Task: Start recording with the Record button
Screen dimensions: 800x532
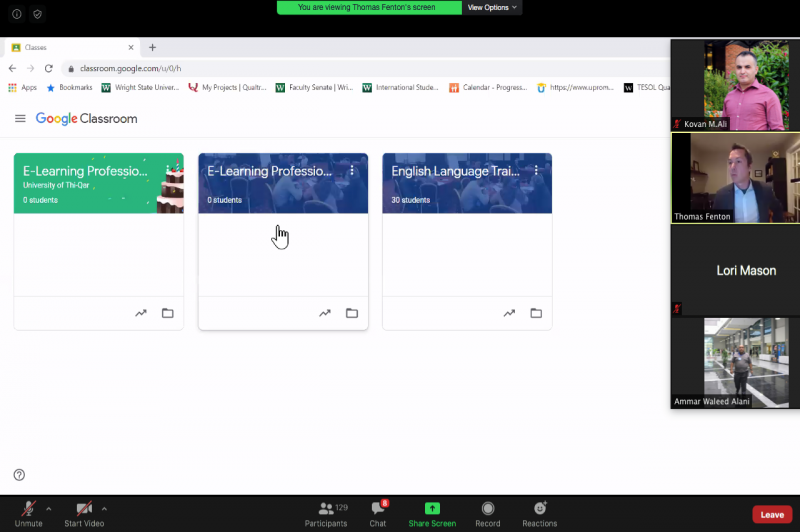Action: [488, 509]
